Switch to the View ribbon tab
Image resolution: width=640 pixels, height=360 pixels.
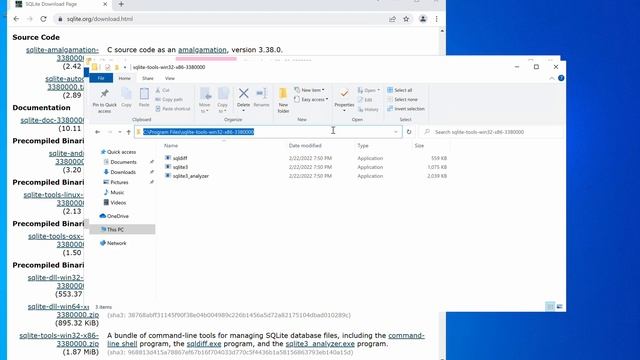click(170, 78)
